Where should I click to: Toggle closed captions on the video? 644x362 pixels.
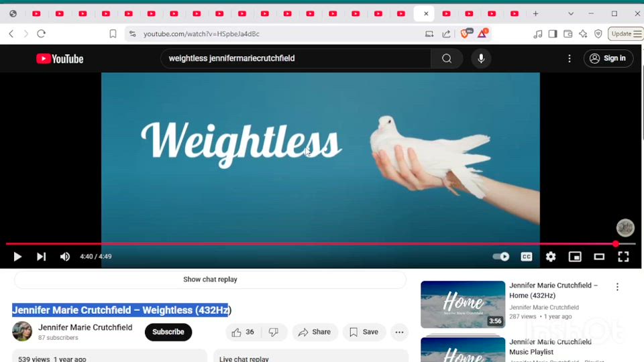click(527, 257)
